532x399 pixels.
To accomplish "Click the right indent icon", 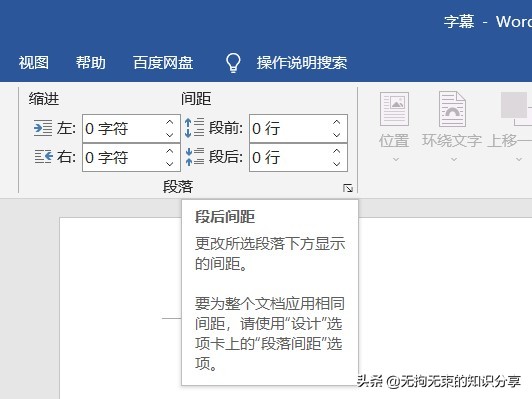I will coord(43,157).
